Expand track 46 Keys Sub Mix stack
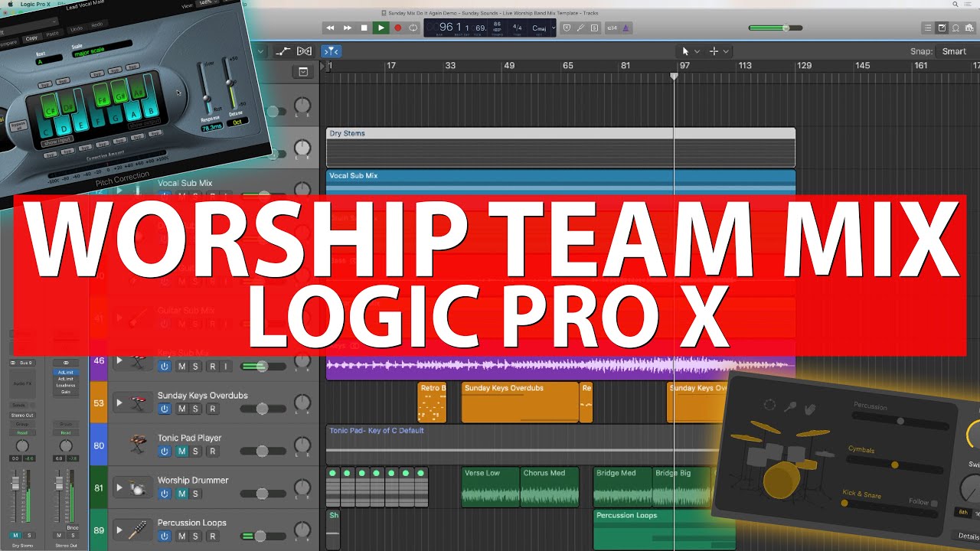Viewport: 980px width, 551px height. (119, 360)
